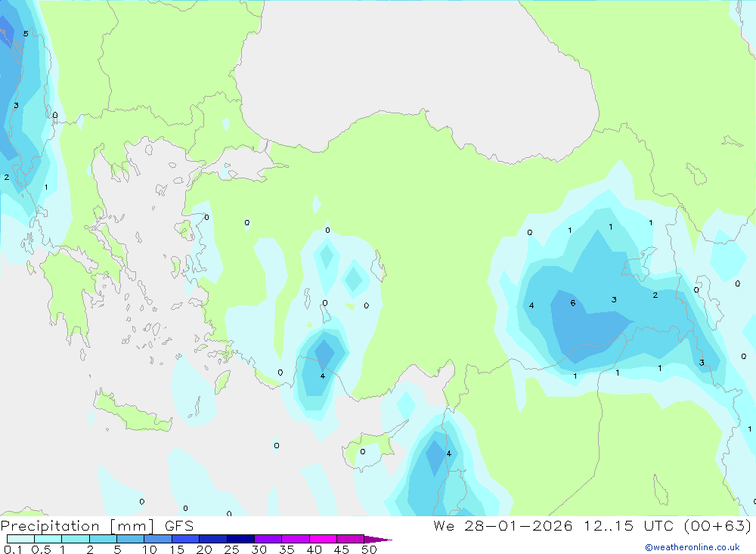
Task: Pick the 25–30 mm navy legend swatch
Action: [x=240, y=539]
